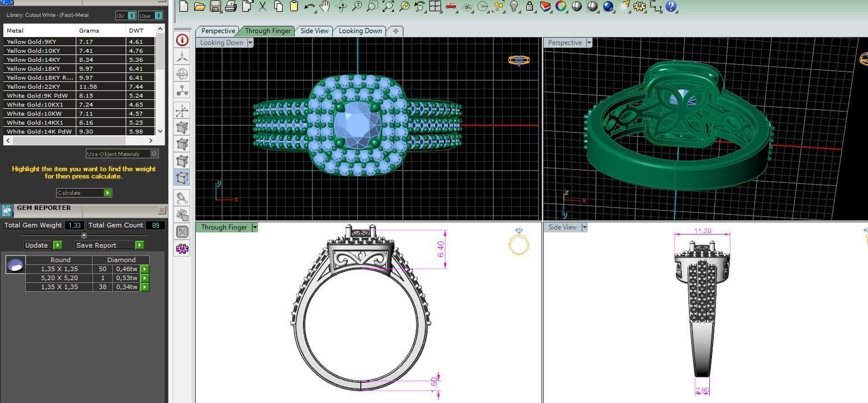Open the color wheel icon
This screenshot has width=868, height=403.
[561, 7]
